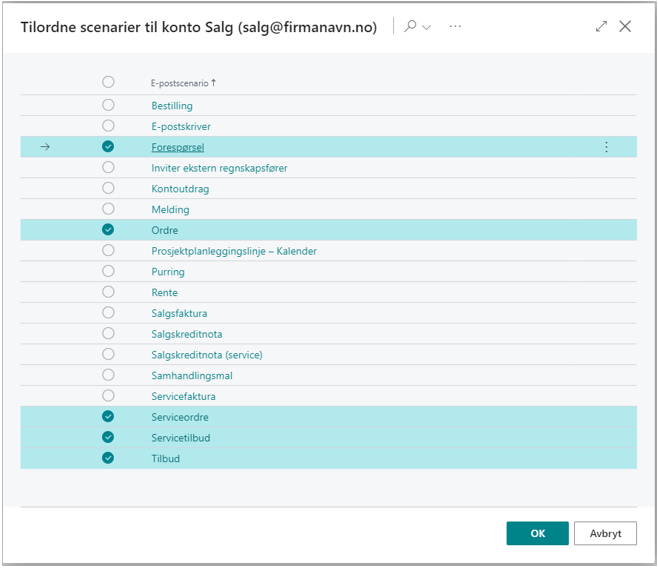Select the Purring scenario circle
The width and height of the screenshot is (658, 568).
[108, 271]
